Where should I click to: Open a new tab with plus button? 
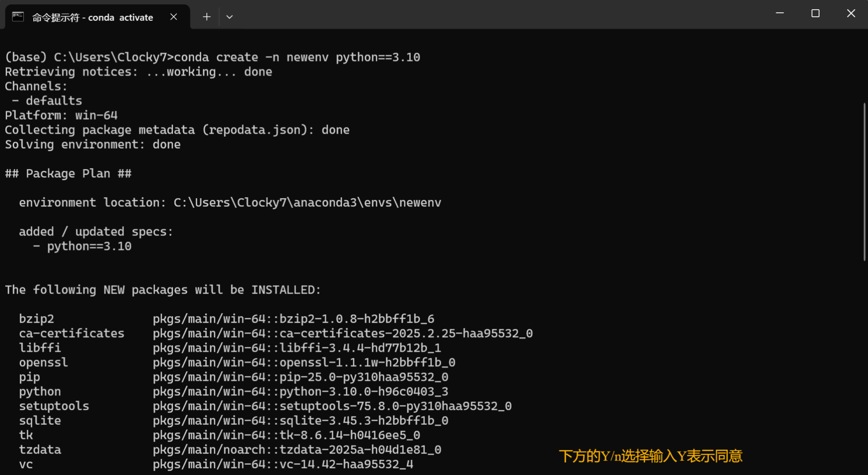[206, 17]
